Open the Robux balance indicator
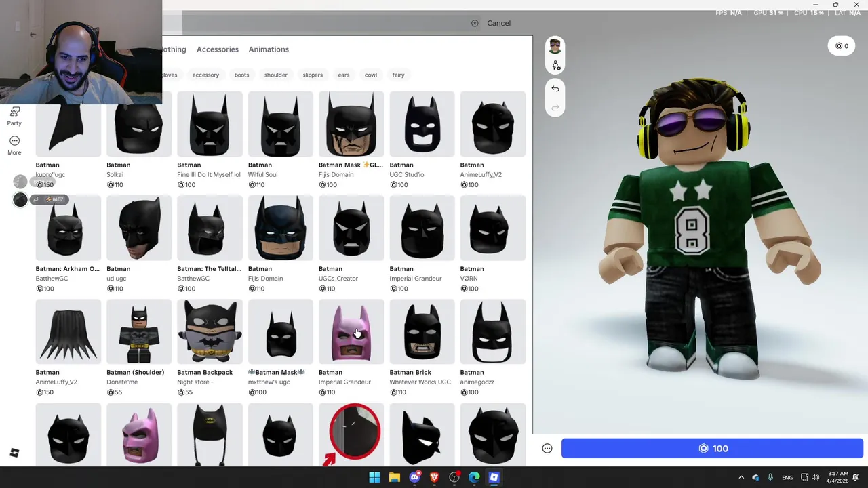 (x=842, y=46)
